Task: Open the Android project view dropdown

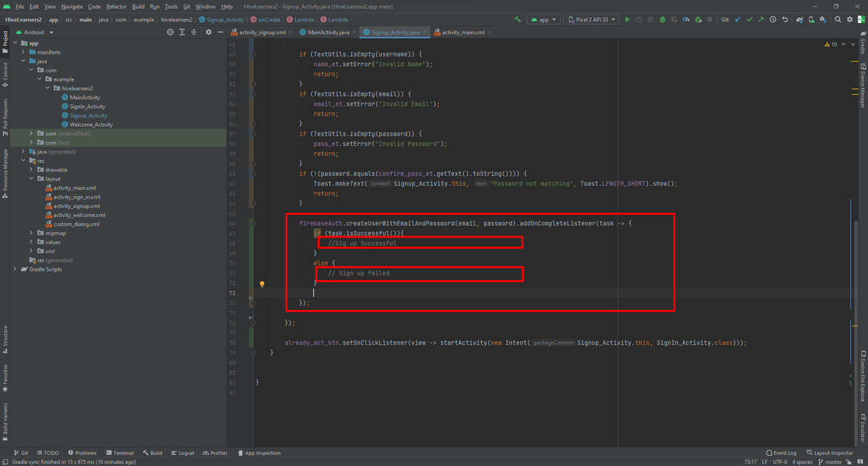Action: pos(34,32)
